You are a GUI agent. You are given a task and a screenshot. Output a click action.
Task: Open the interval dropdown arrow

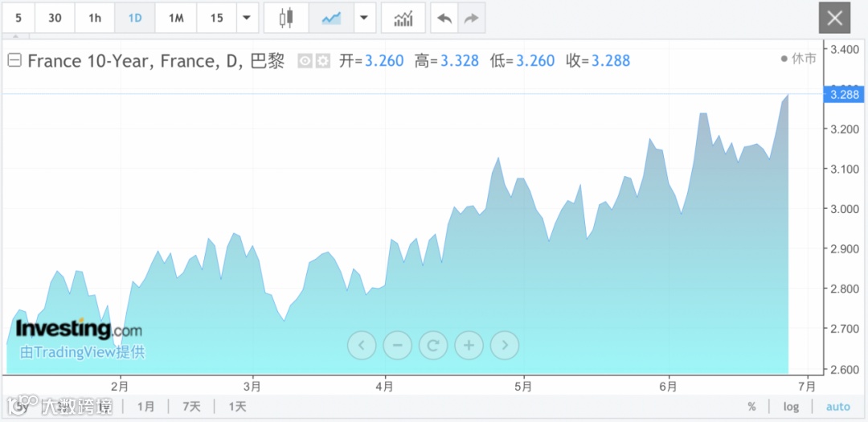pyautogui.click(x=247, y=18)
